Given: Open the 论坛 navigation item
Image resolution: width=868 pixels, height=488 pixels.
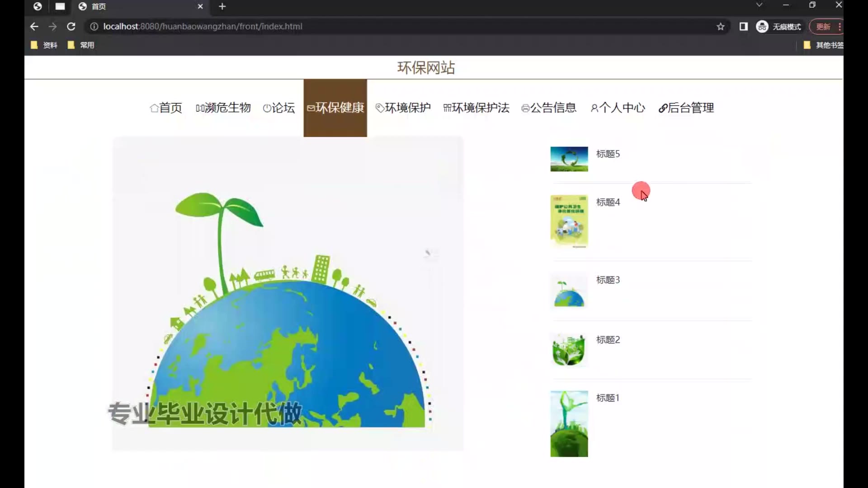Looking at the screenshot, I should (x=278, y=108).
